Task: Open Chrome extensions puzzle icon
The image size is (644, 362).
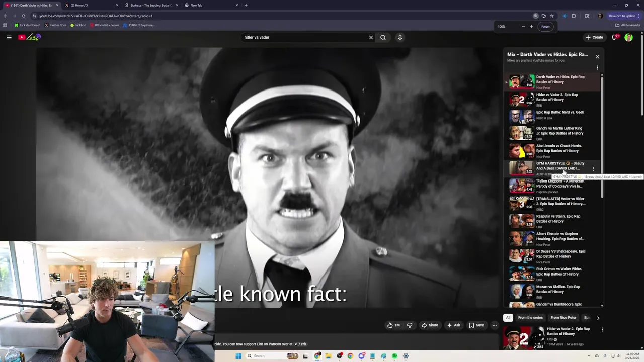Action: pos(574,16)
